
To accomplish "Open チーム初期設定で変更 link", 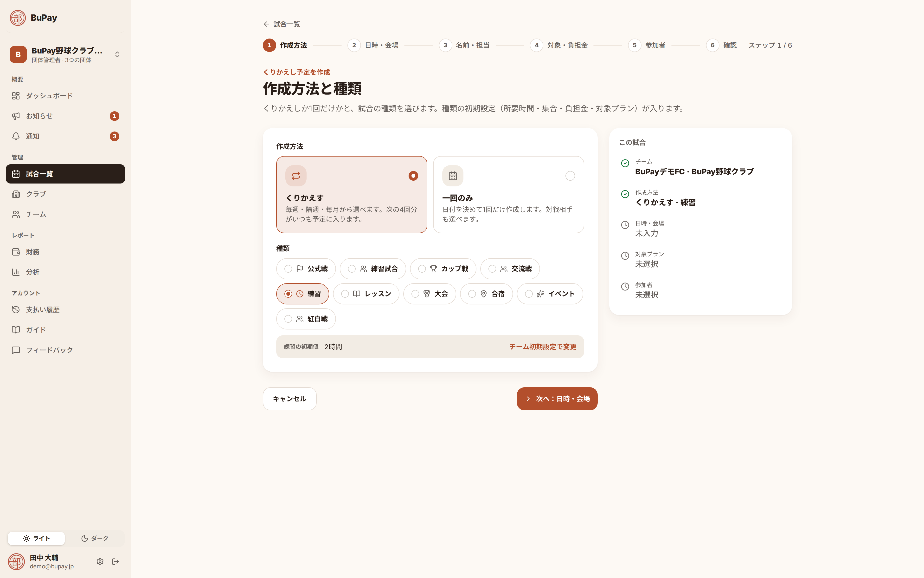I will point(543,347).
